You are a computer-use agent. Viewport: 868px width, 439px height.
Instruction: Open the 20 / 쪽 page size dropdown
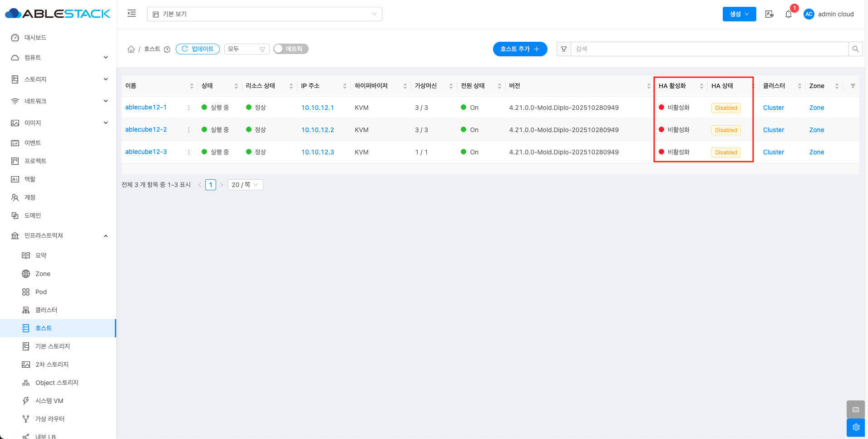pyautogui.click(x=245, y=185)
